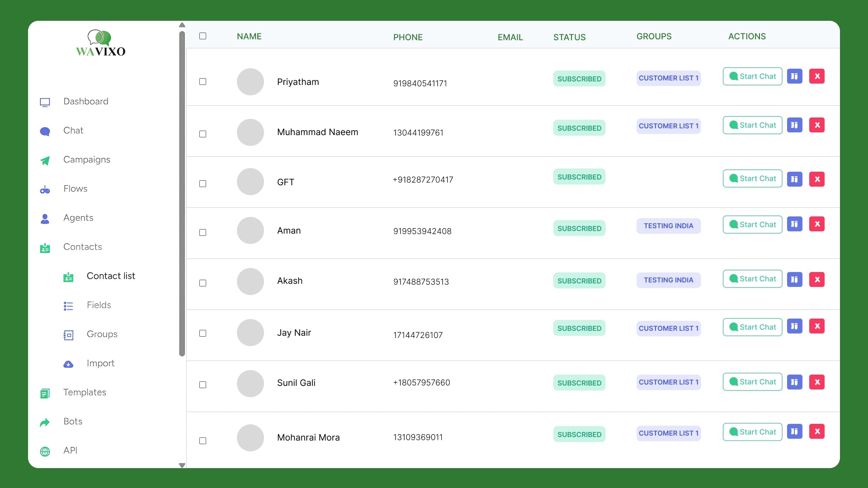Open the Dashboard from the sidebar

[45, 102]
